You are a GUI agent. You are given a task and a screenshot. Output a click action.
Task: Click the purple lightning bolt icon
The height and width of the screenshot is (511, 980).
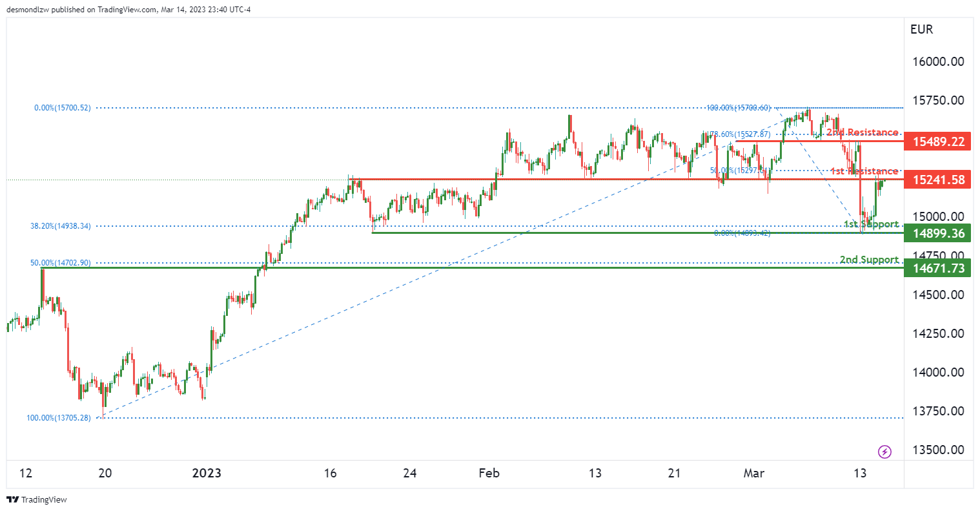885,452
